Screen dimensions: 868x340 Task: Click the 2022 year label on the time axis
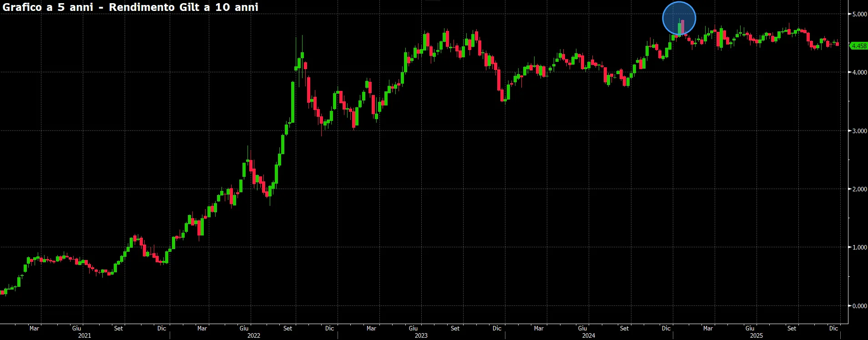tap(254, 335)
